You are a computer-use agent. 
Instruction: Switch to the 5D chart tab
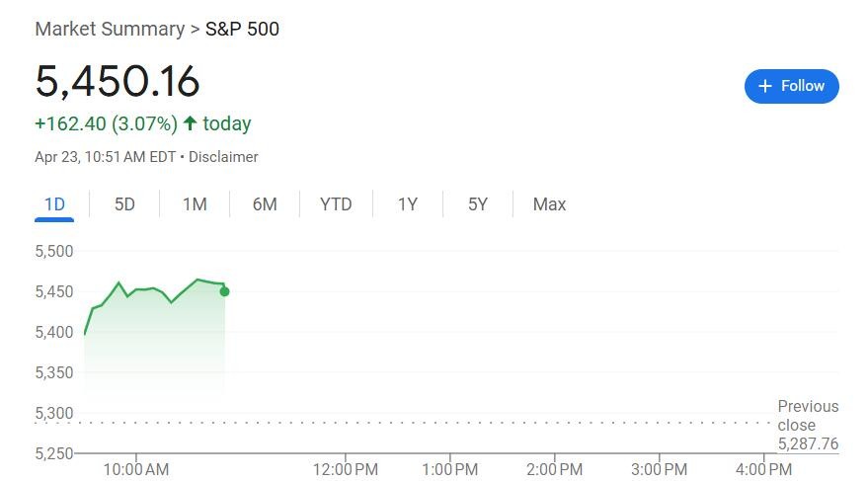[x=124, y=204]
